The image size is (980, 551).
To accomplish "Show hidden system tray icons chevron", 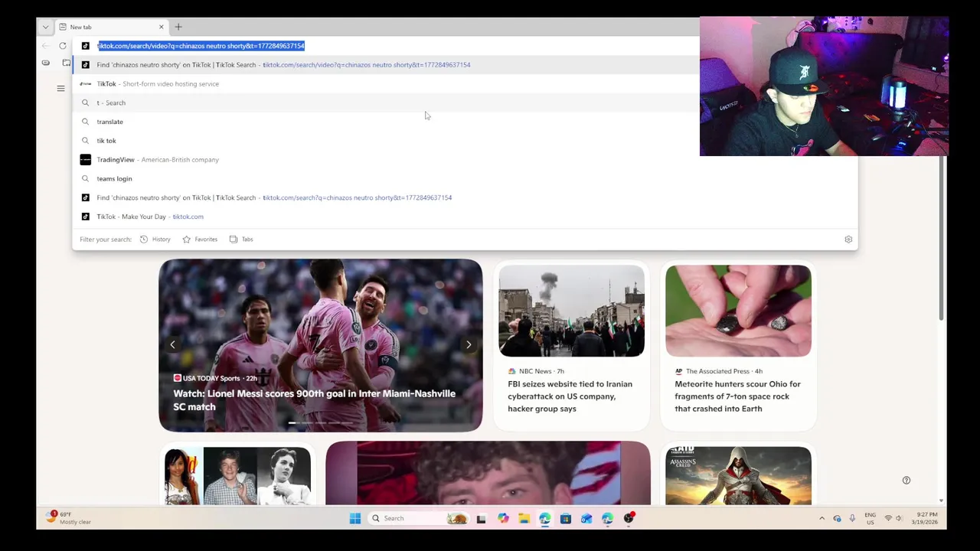I will tap(822, 518).
